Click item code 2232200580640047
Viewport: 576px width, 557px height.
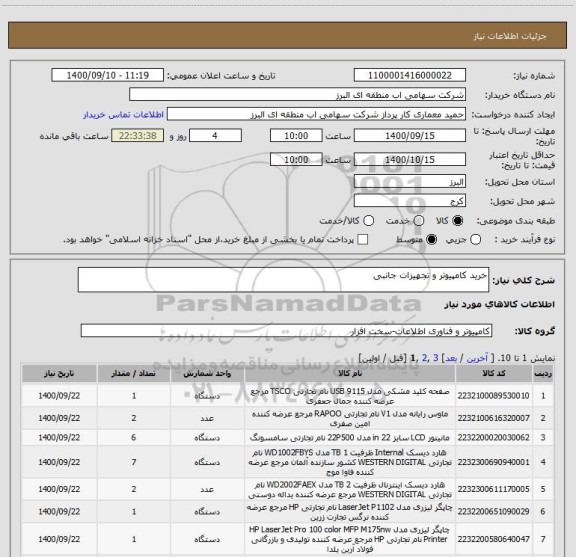(493, 539)
